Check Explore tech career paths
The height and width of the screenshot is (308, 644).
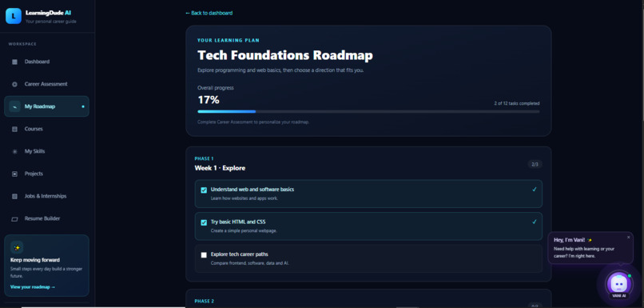point(204,255)
